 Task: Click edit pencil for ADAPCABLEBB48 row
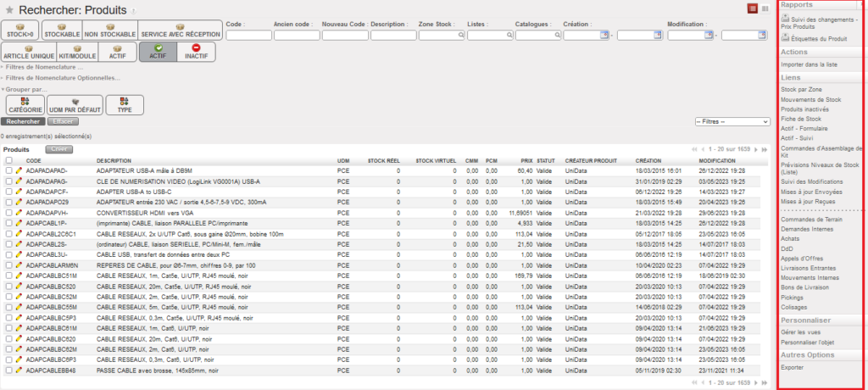pos(19,370)
